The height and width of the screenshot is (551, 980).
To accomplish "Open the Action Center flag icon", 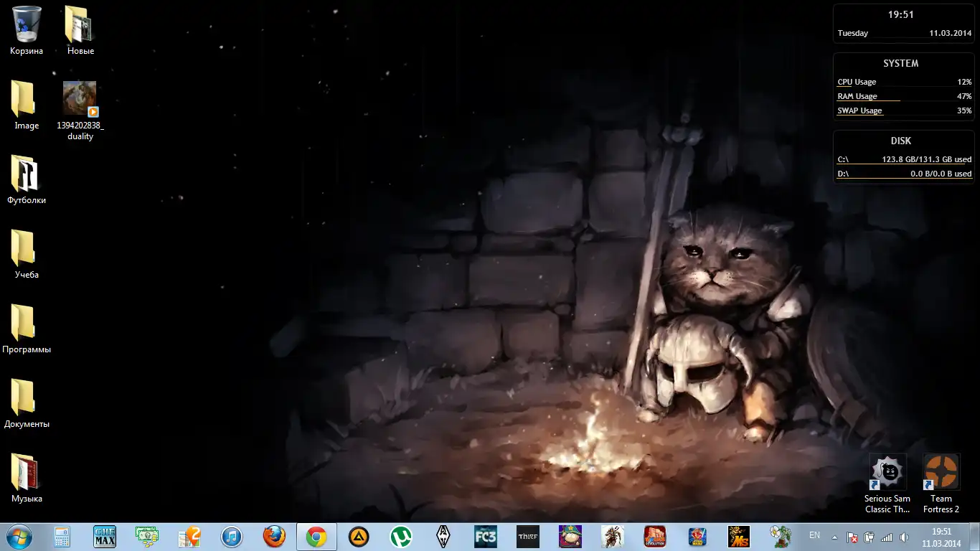I will tap(852, 537).
